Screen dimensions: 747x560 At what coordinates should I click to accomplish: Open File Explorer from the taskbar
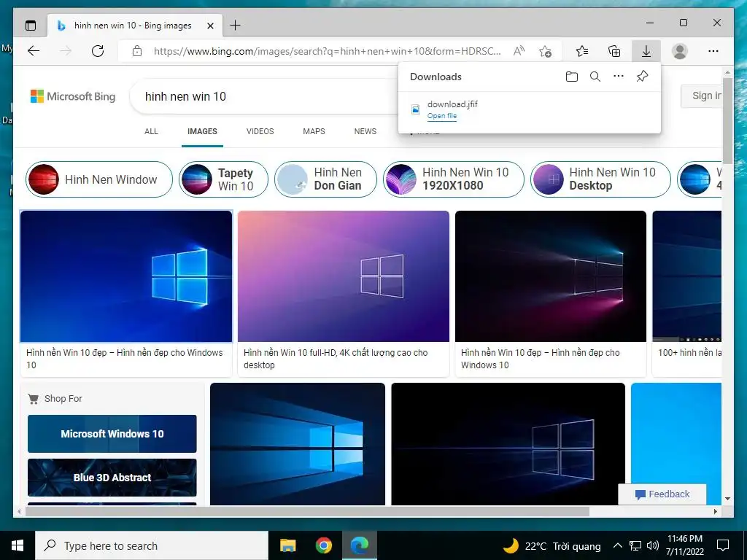[x=287, y=545]
